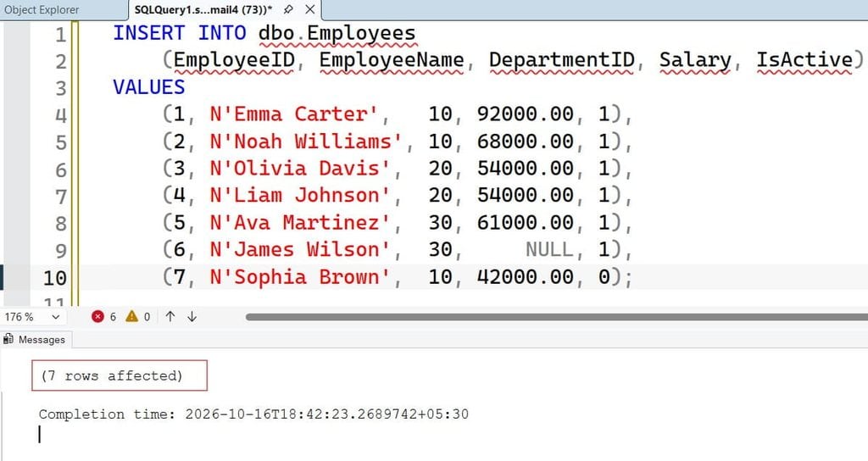Pin the SQLQuery1 tab

[x=288, y=9]
